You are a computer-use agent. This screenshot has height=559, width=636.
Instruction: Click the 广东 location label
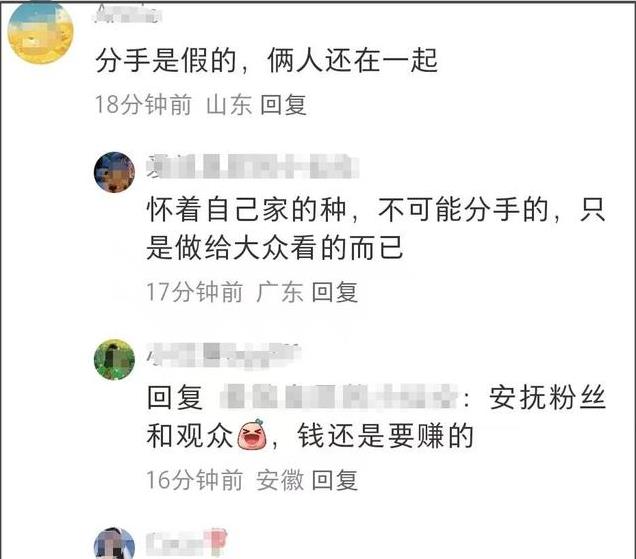coord(279,292)
